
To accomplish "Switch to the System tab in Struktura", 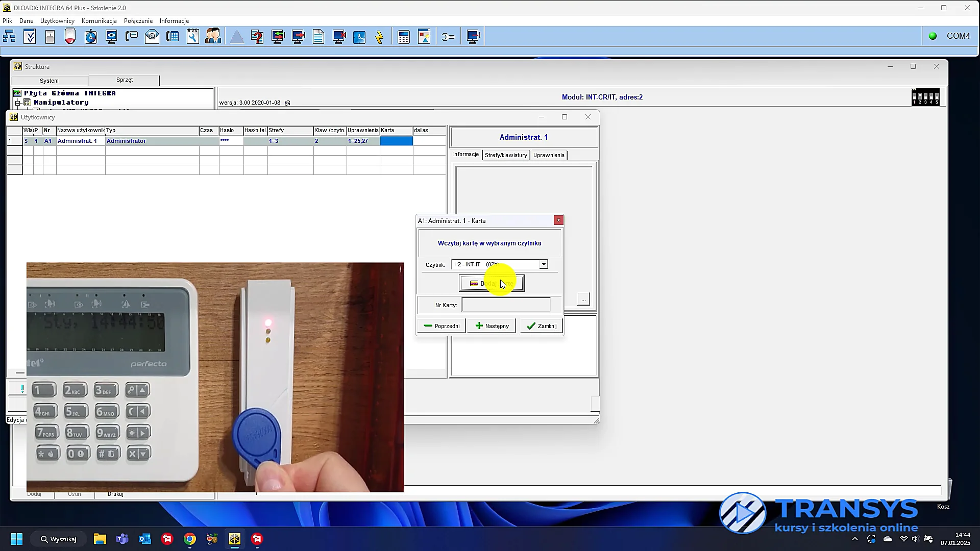I will click(49, 81).
